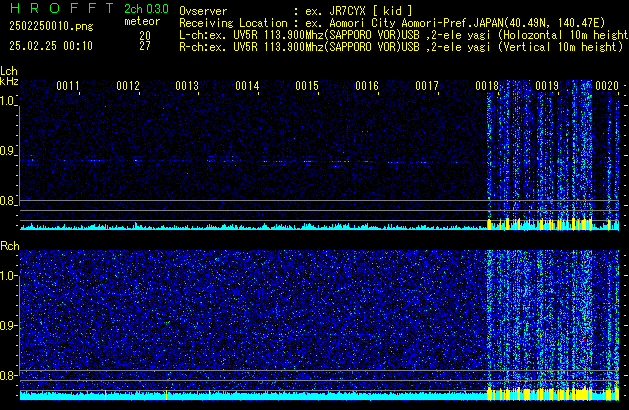Click time marker 0019
The image size is (629, 410).
pyautogui.click(x=547, y=86)
